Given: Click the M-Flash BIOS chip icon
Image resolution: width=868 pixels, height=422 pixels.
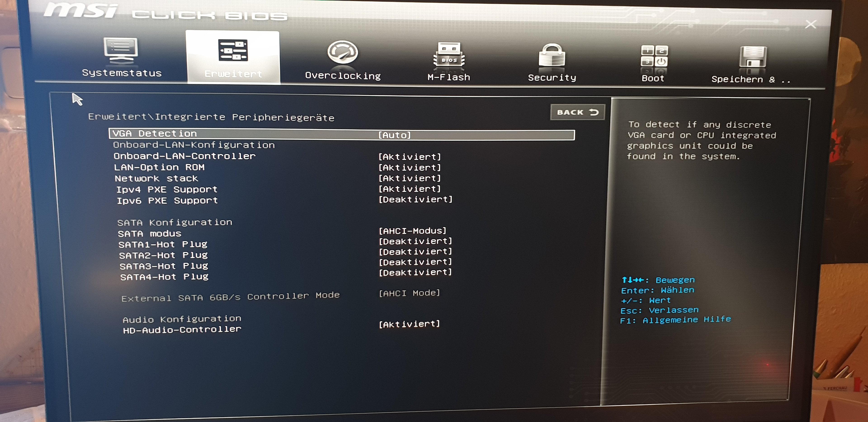Looking at the screenshot, I should pyautogui.click(x=448, y=55).
